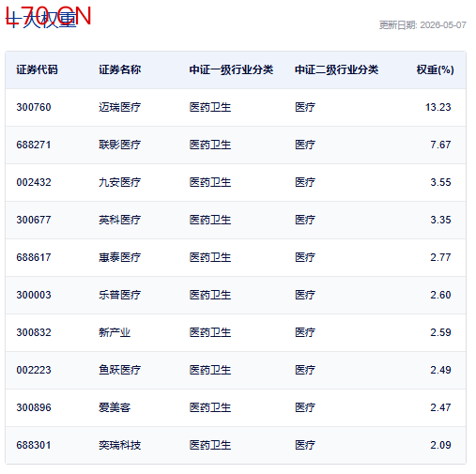Click the 证券名称 column header
This screenshot has width=476, height=474.
(120, 69)
